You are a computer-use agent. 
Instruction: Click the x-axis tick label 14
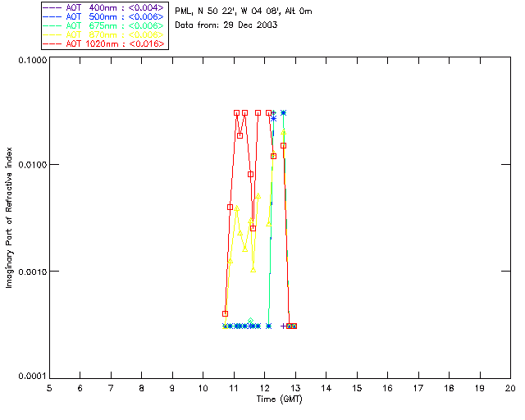click(326, 388)
